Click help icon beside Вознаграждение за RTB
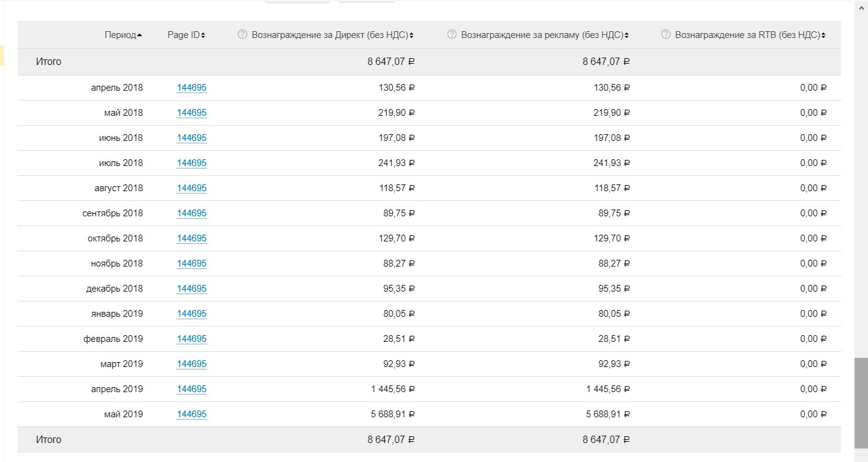868x462 pixels. 666,35
